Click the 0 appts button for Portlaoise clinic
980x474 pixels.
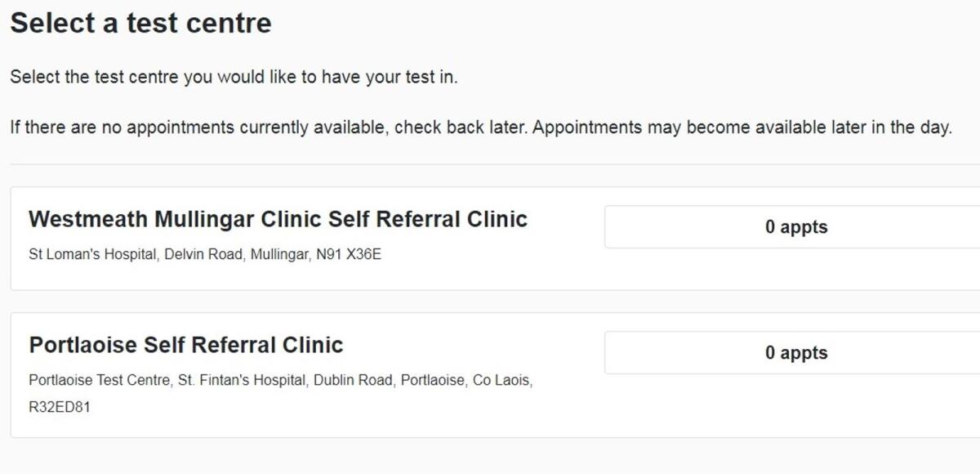pyautogui.click(x=795, y=353)
